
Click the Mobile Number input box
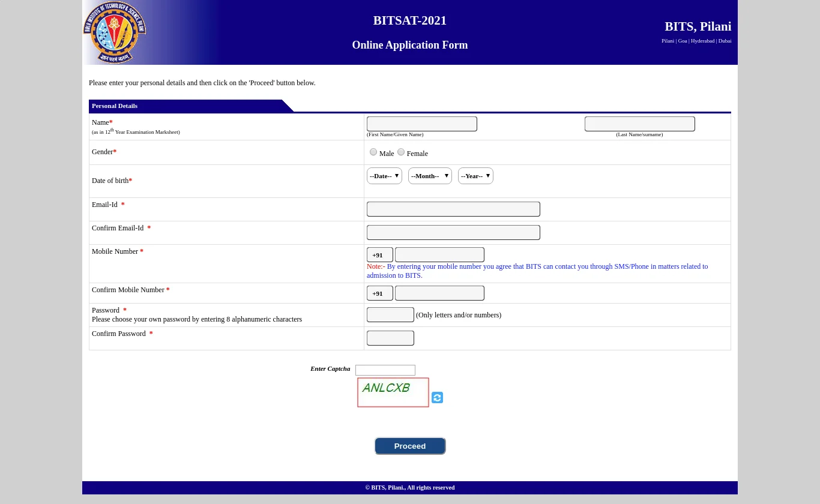click(439, 255)
